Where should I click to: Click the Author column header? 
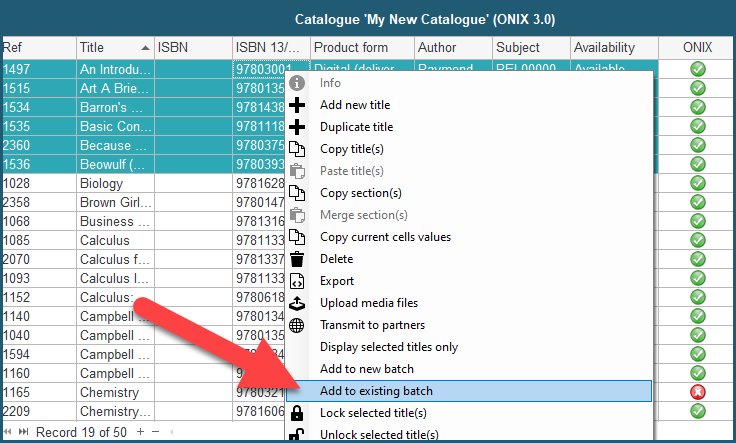click(x=453, y=47)
